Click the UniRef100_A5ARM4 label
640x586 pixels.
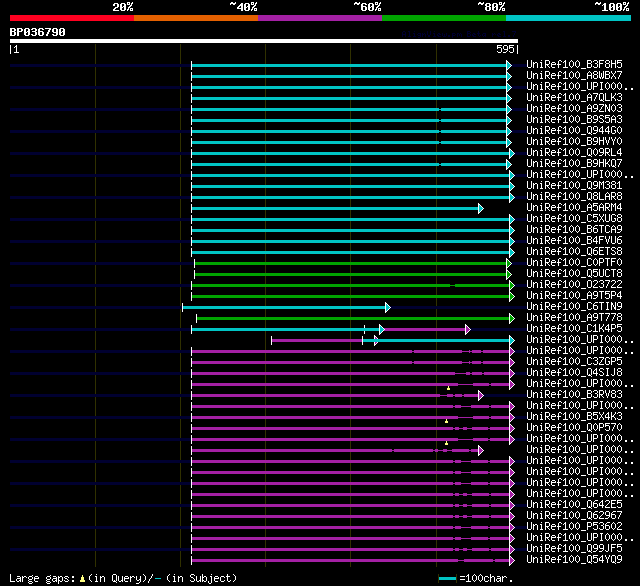[574, 208]
